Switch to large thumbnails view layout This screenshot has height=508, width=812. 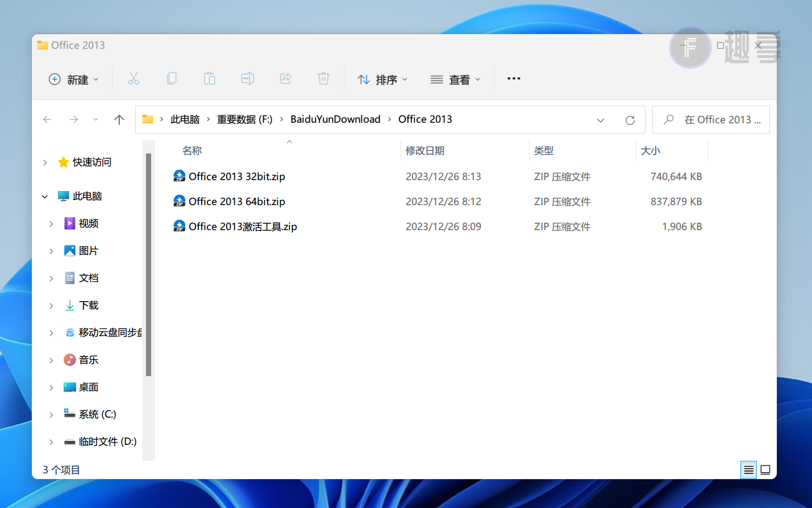point(765,470)
